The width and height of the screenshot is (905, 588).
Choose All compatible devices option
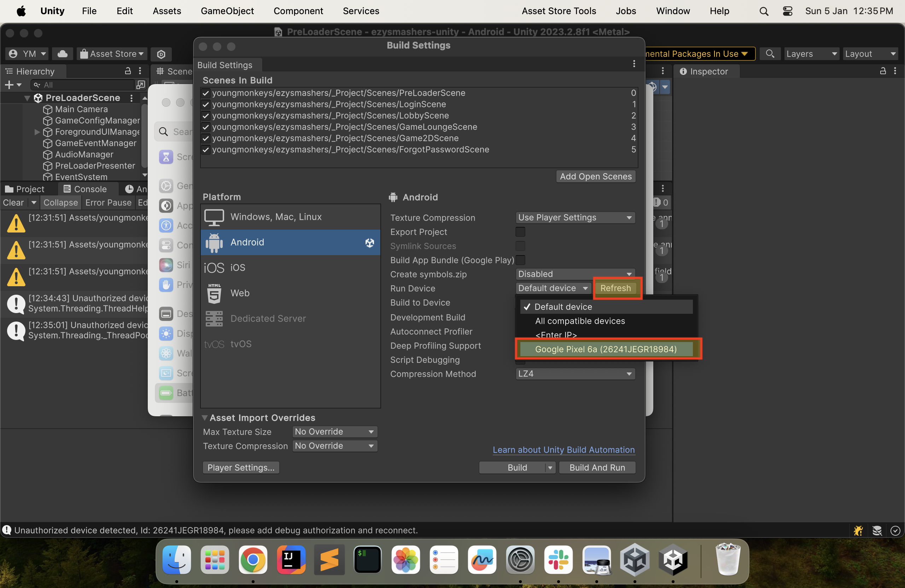607,321
